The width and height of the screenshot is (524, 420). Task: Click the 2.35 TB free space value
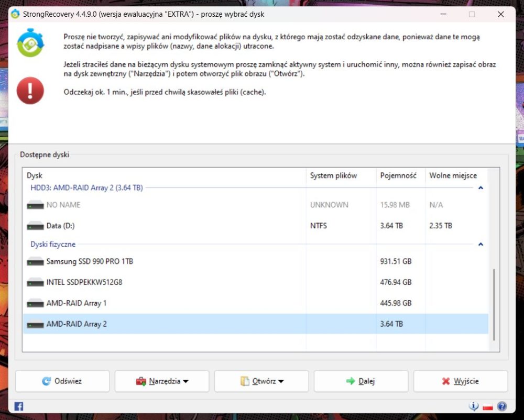point(441,226)
